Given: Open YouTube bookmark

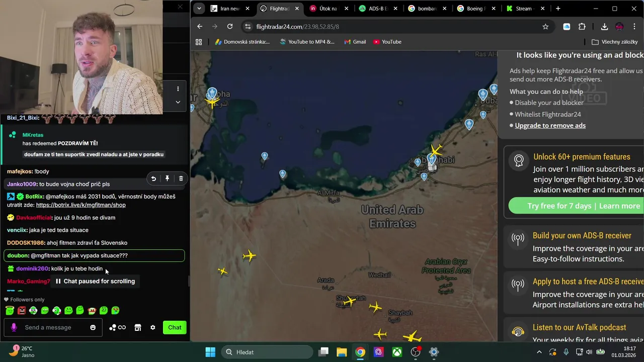Looking at the screenshot, I should click(x=387, y=42).
